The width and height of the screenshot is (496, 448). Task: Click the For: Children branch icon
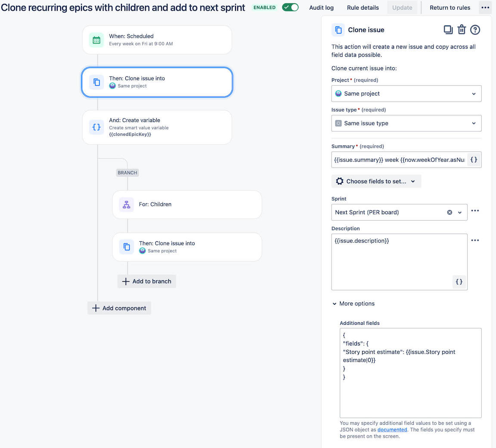pyautogui.click(x=127, y=205)
